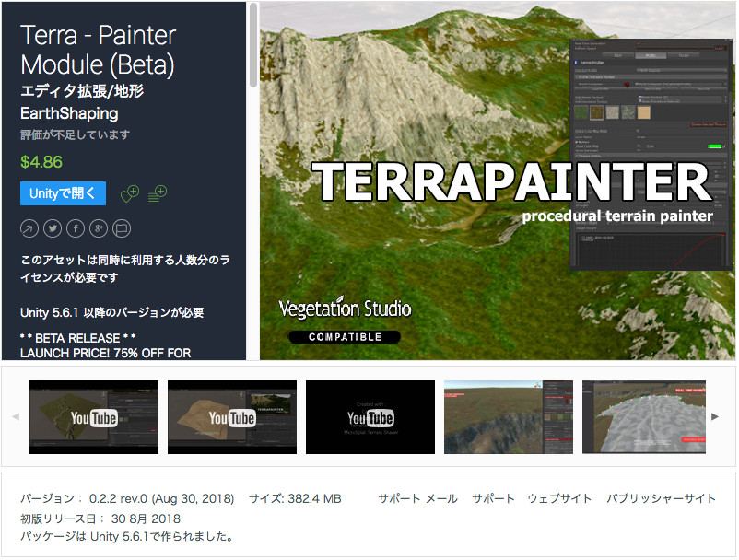
Task: Click the BETA RELEASE description line
Action: tap(78, 338)
